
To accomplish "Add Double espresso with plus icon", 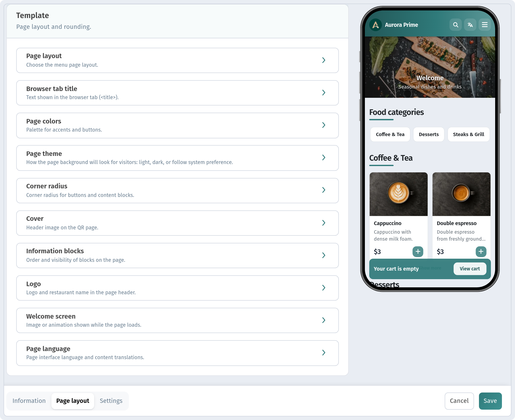I will coord(481,252).
